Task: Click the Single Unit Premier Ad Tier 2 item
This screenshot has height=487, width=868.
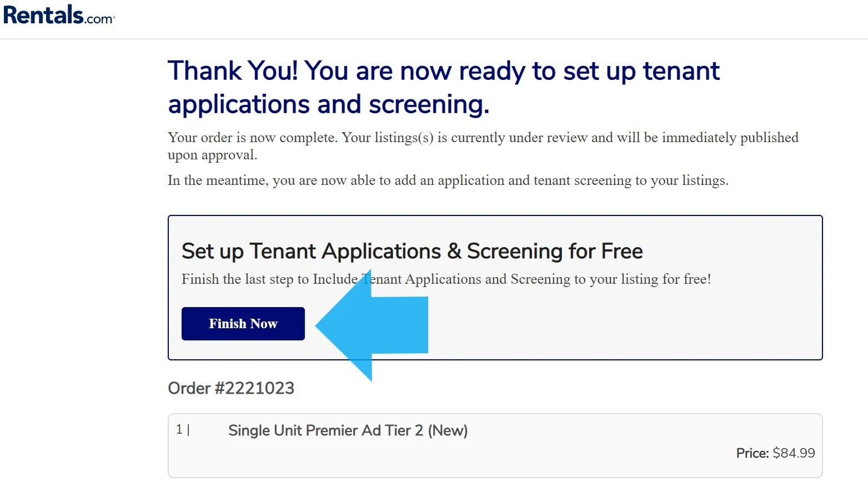Action: 348,430
